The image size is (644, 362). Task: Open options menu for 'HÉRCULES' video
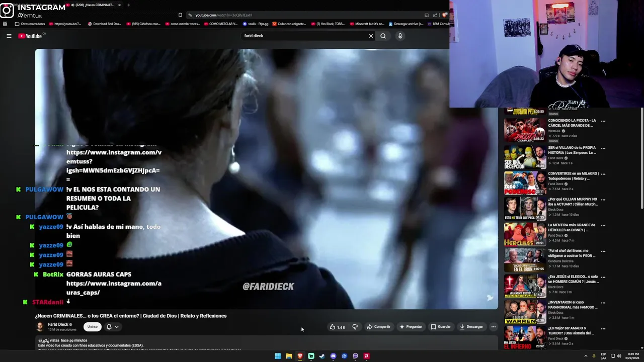click(x=603, y=225)
